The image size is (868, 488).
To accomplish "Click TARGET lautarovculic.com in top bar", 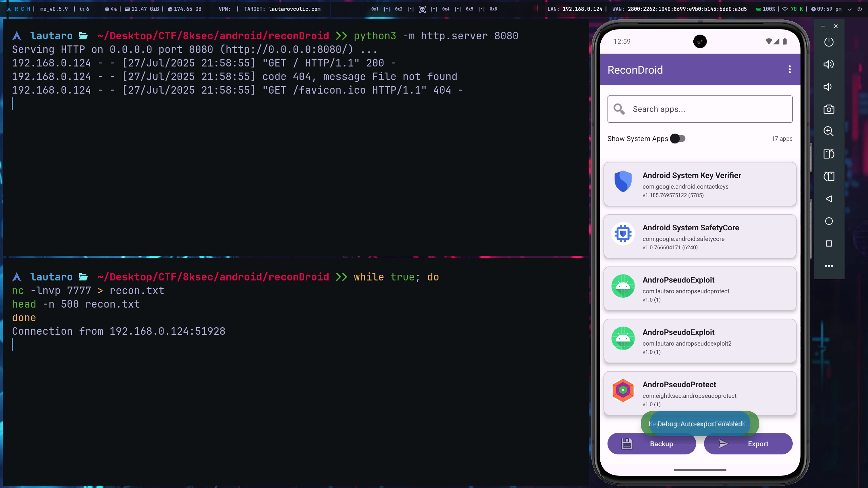I will click(282, 9).
